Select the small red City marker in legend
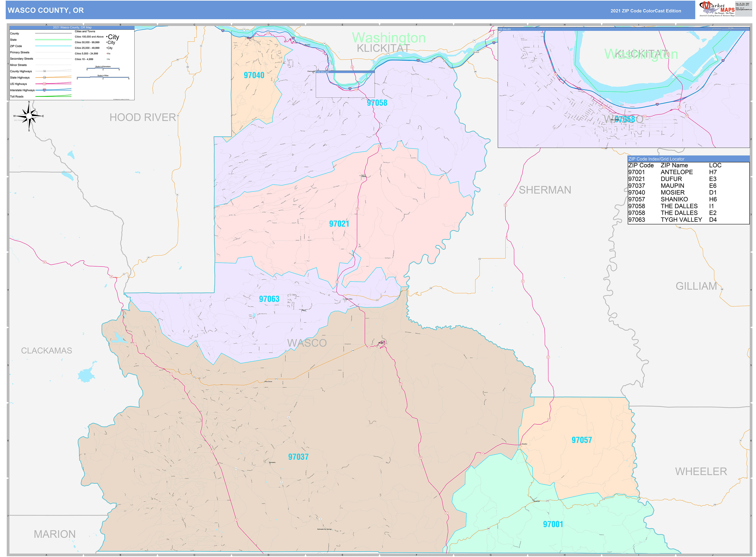 107,53
